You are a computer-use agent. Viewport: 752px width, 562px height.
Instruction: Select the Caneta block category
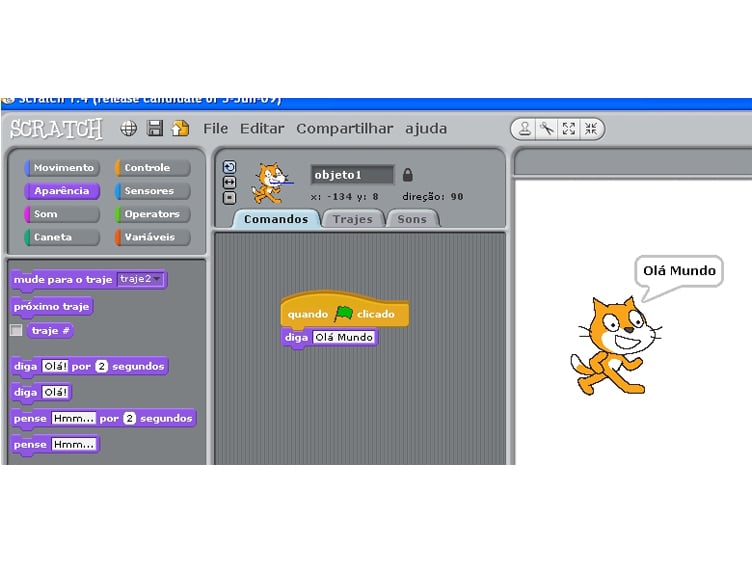point(62,237)
